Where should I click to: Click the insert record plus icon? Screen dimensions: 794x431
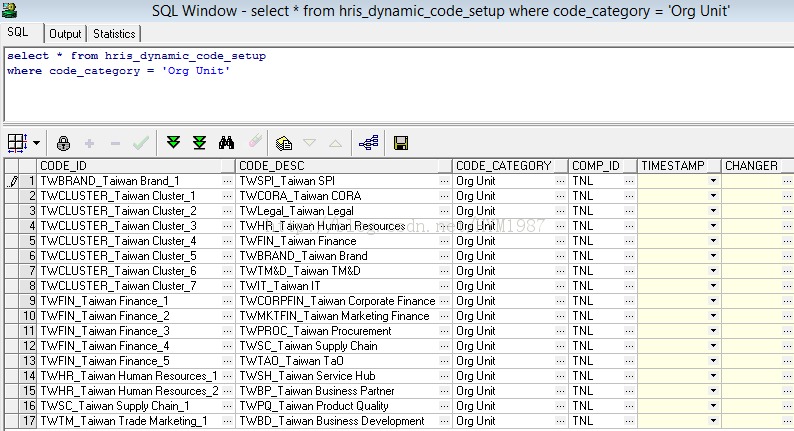click(90, 143)
